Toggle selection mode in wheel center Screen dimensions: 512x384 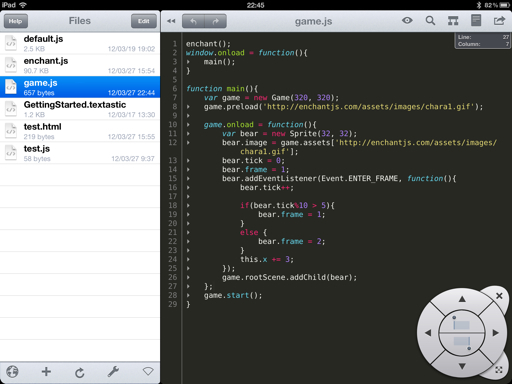(x=462, y=333)
